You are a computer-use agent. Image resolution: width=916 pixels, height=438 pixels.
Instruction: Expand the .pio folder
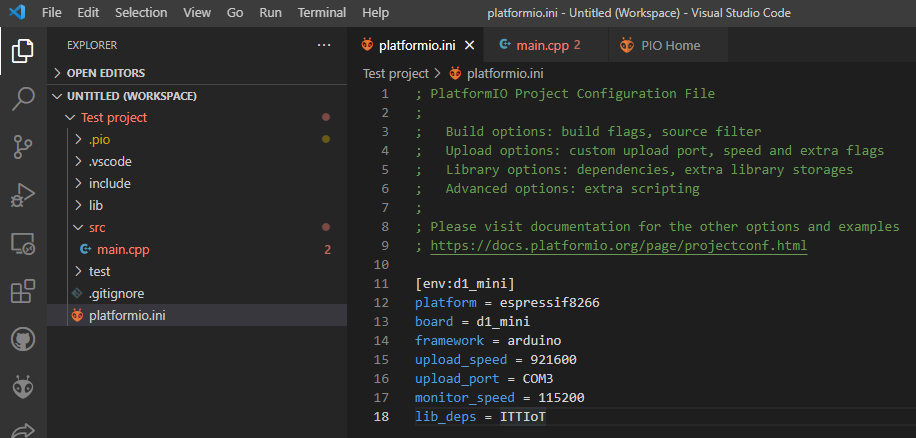click(x=97, y=140)
